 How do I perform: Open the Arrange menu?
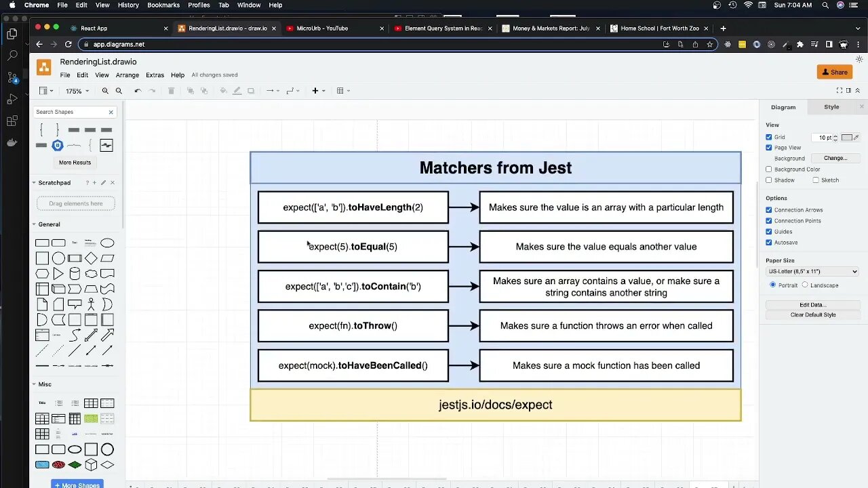tap(127, 75)
